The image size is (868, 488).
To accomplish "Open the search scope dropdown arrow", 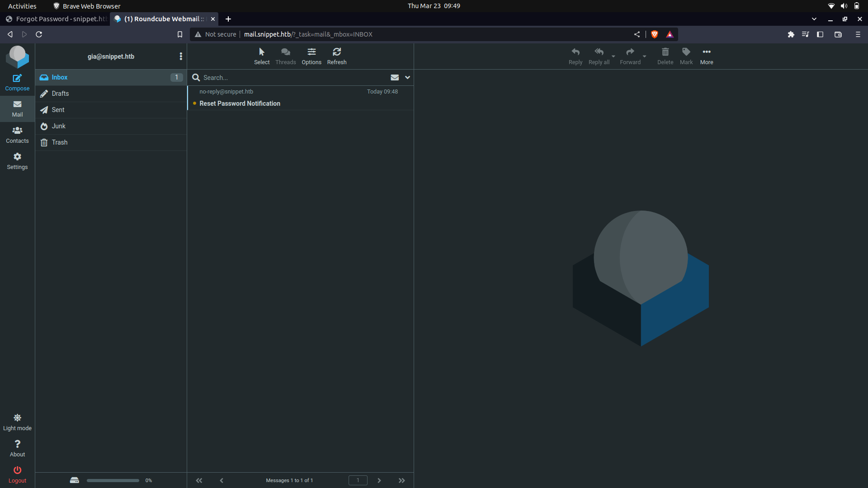I will click(x=407, y=77).
